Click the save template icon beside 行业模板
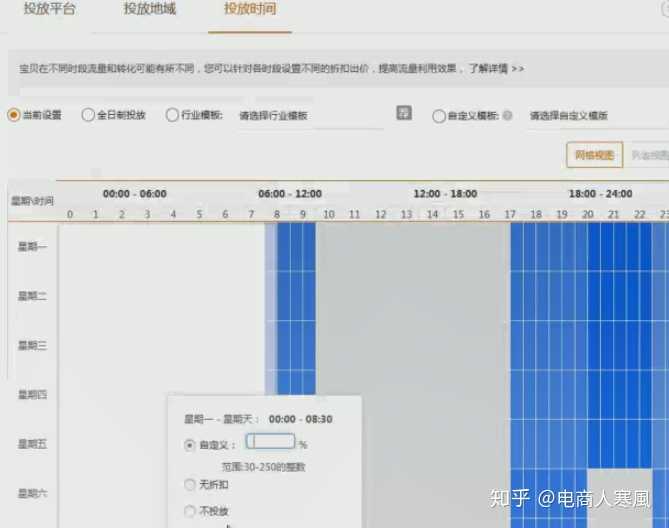Viewport: 669px width, 528px height. click(404, 114)
